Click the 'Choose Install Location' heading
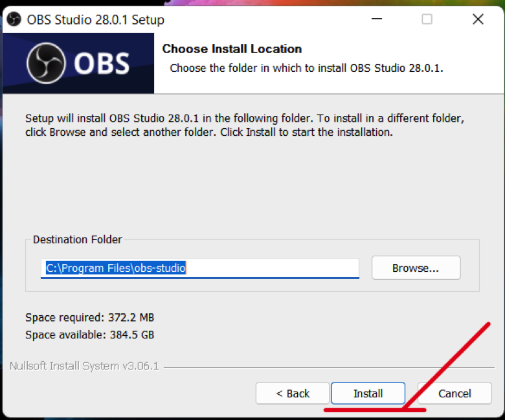This screenshot has width=505, height=420. tap(232, 49)
